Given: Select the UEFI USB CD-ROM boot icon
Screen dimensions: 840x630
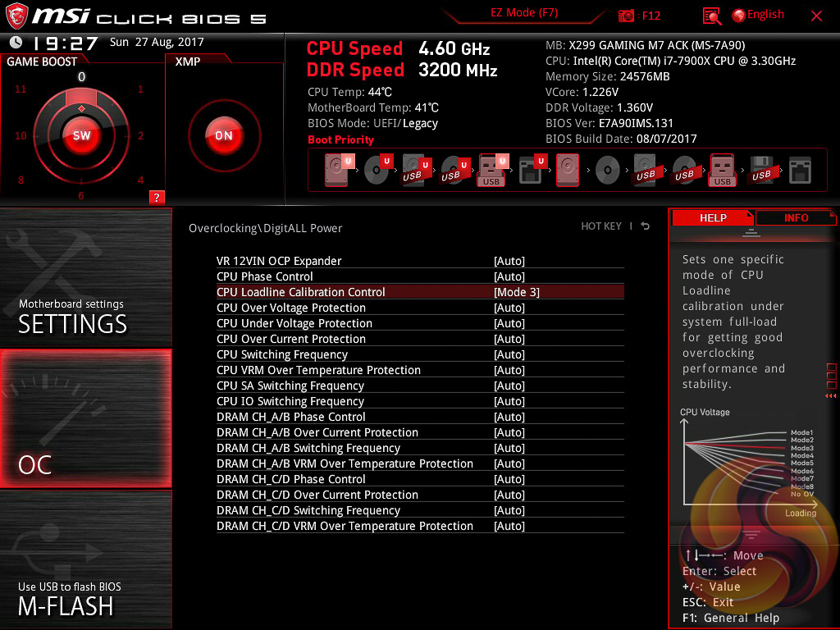Looking at the screenshot, I should tap(454, 169).
